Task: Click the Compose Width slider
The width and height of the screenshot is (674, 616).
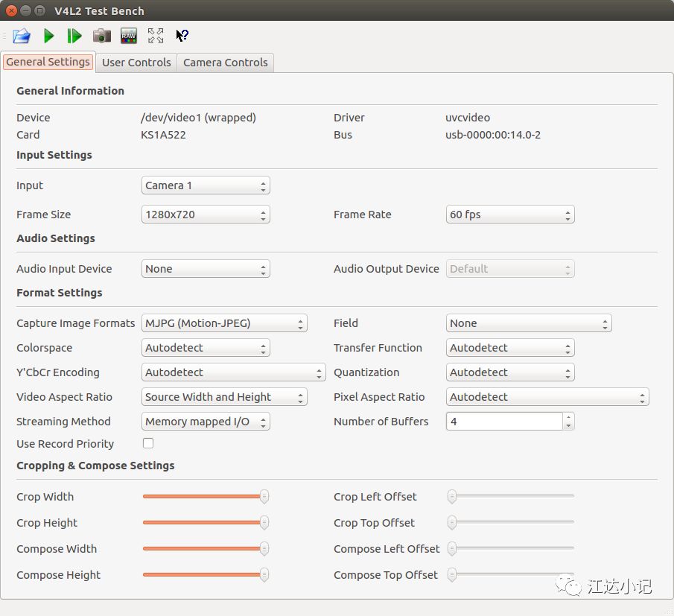Action: click(206, 548)
